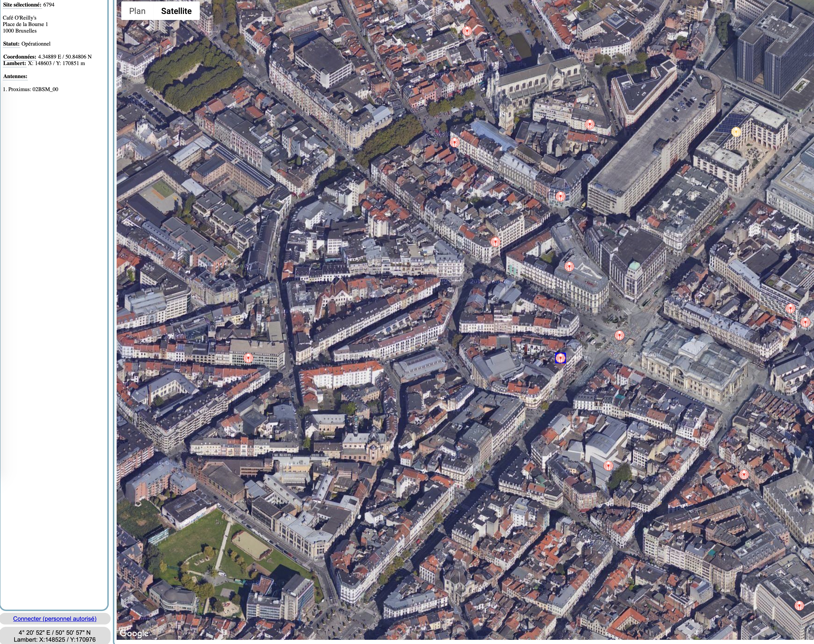The image size is (814, 644).
Task: Click the leftmost antenna marker on the white office block
Action: pyautogui.click(x=248, y=358)
